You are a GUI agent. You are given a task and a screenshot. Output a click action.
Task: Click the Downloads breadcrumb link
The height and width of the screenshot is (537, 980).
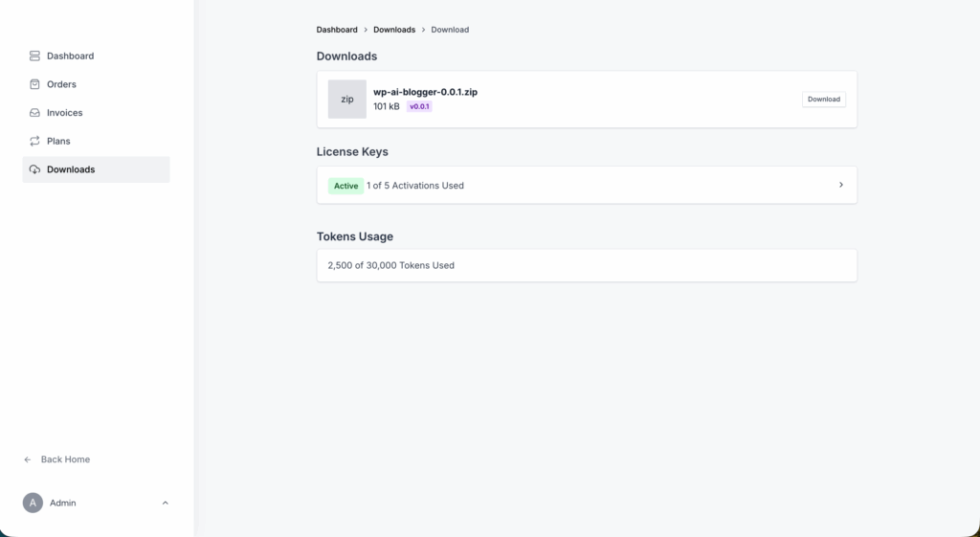click(x=394, y=30)
